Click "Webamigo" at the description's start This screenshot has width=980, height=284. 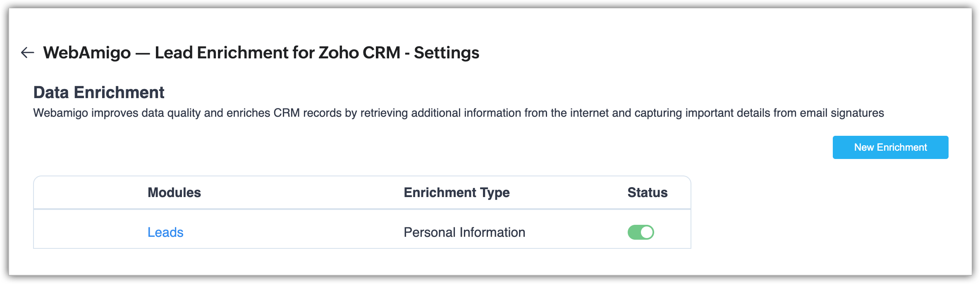coord(60,113)
